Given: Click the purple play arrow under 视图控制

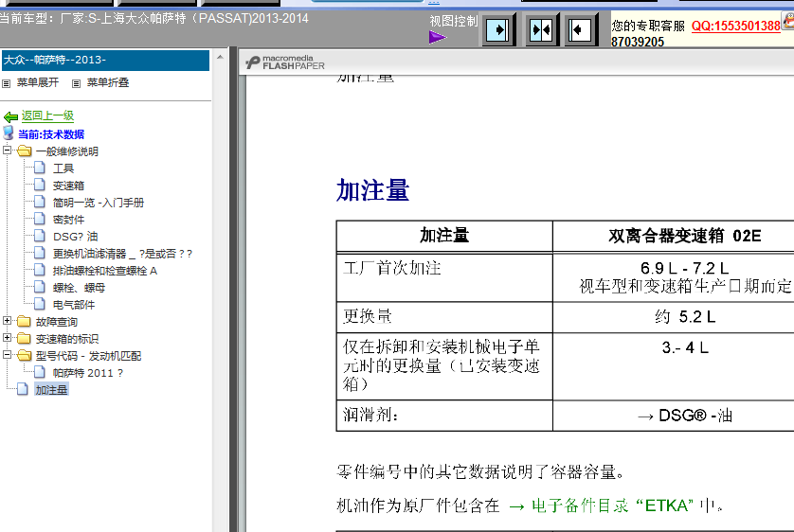Looking at the screenshot, I should click(x=437, y=37).
